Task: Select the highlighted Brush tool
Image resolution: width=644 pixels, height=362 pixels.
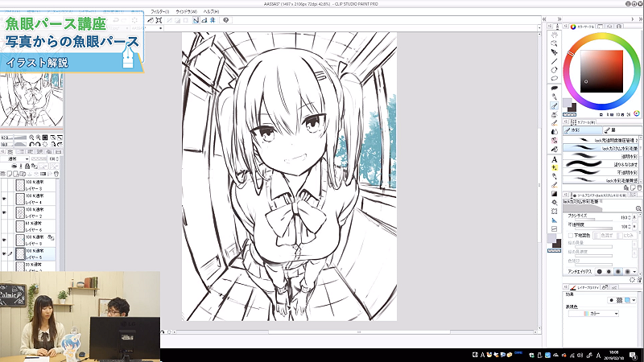Action: tap(554, 106)
